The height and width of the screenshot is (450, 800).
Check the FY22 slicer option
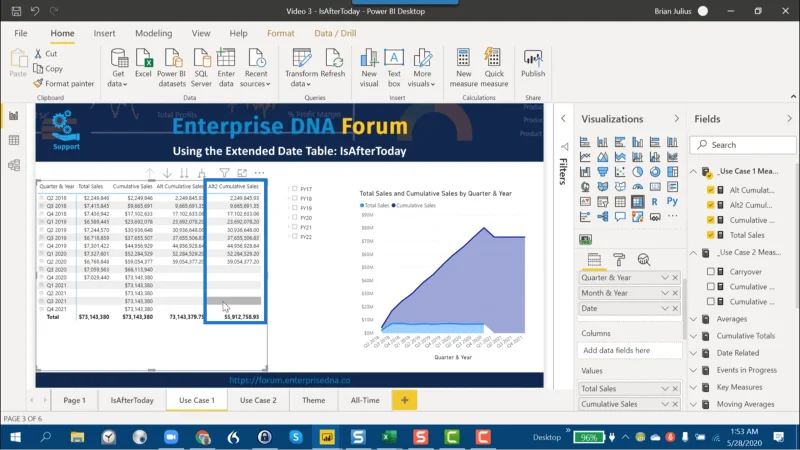pos(295,236)
